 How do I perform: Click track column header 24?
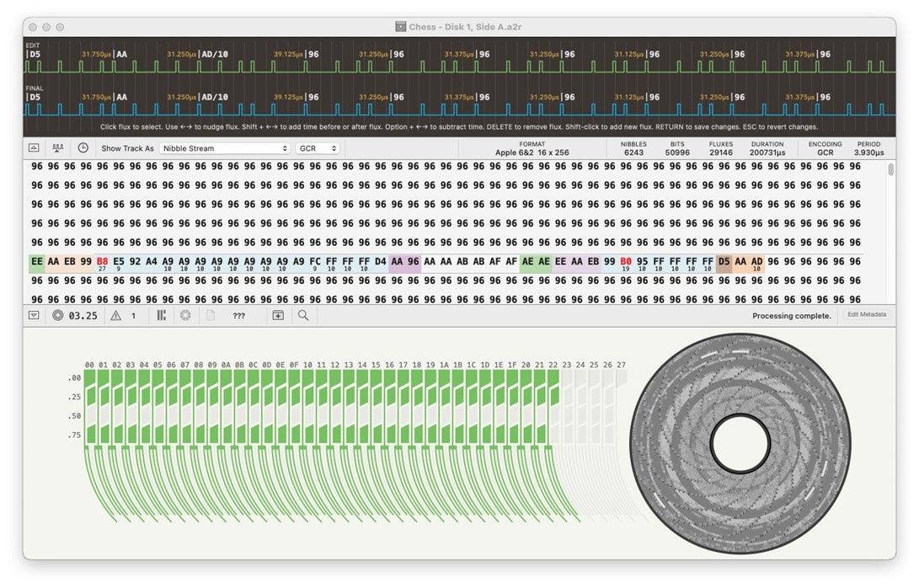pyautogui.click(x=580, y=365)
